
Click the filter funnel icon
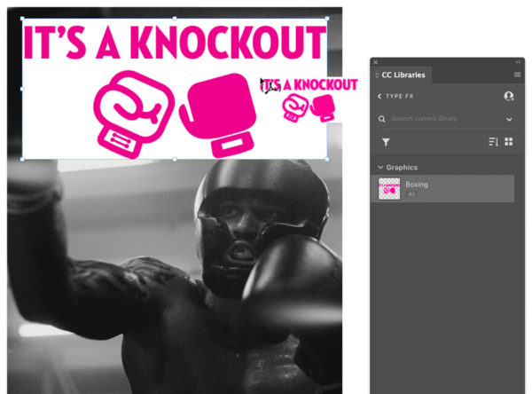tap(386, 142)
